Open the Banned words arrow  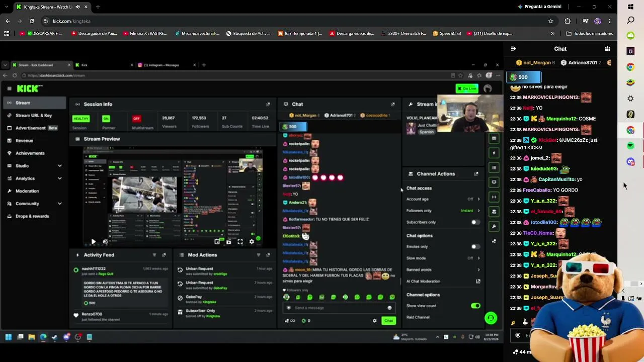coord(478,270)
